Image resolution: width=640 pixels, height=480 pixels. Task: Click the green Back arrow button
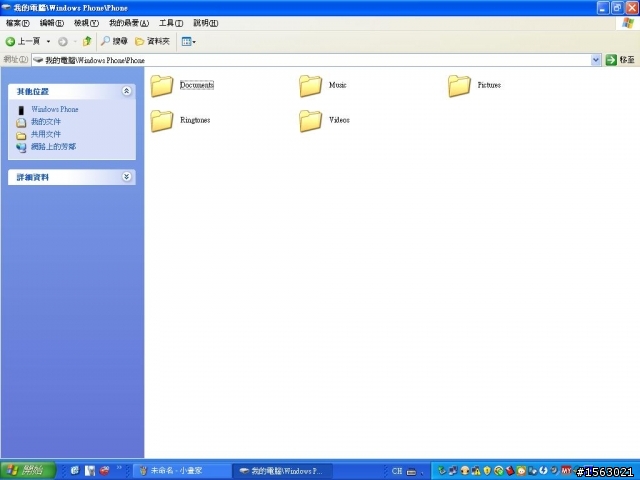tap(11, 41)
